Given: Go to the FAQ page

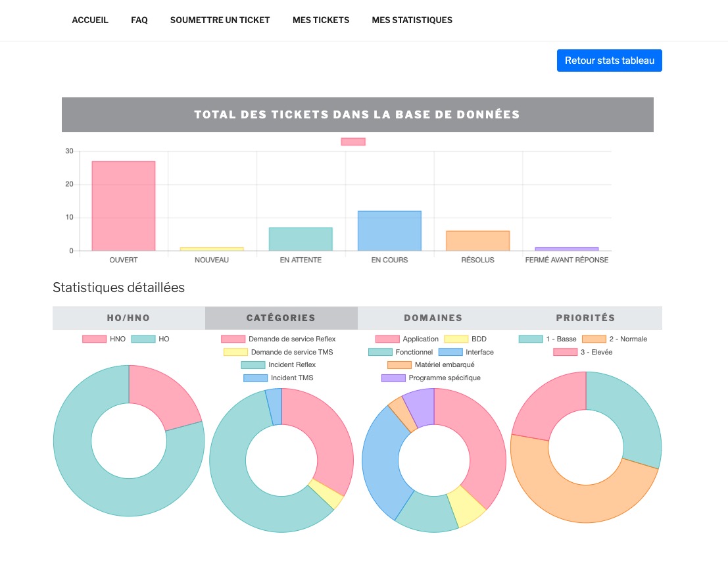Looking at the screenshot, I should tap(139, 20).
